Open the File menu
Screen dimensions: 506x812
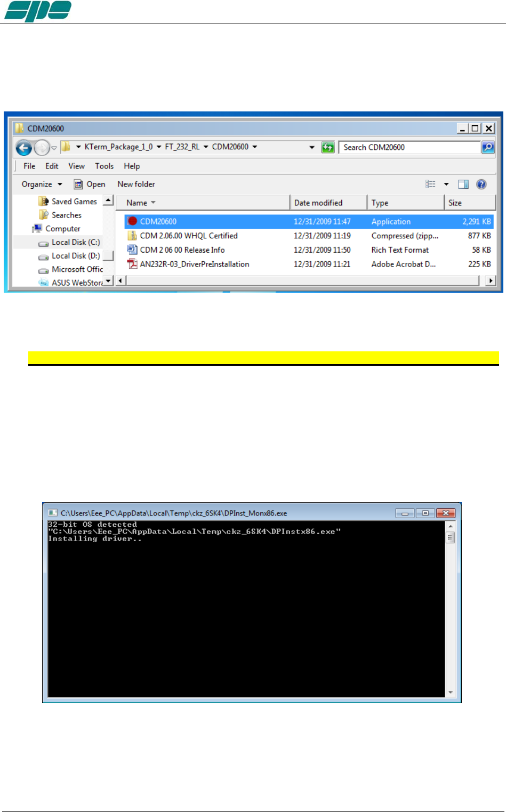29,166
